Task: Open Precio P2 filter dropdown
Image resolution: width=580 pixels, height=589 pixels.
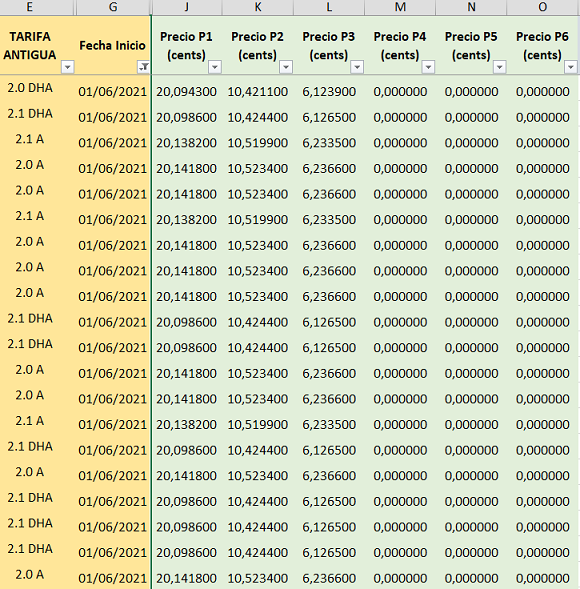Action: coord(286,67)
